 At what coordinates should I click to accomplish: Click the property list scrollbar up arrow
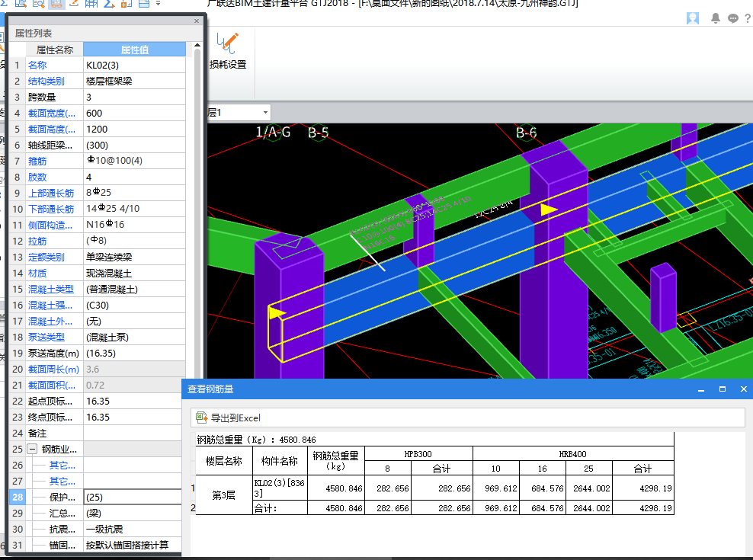[x=197, y=45]
